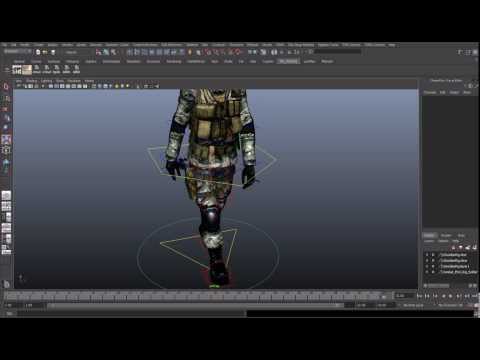
Task: Click on the time slider ruler
Action: tap(197, 295)
